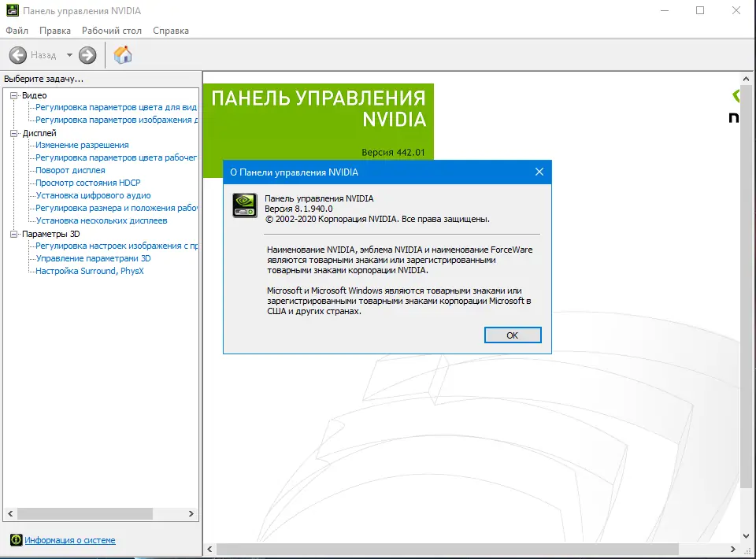Screen dimensions: 756x559
Task: Click the Видео category label
Action: (34, 95)
